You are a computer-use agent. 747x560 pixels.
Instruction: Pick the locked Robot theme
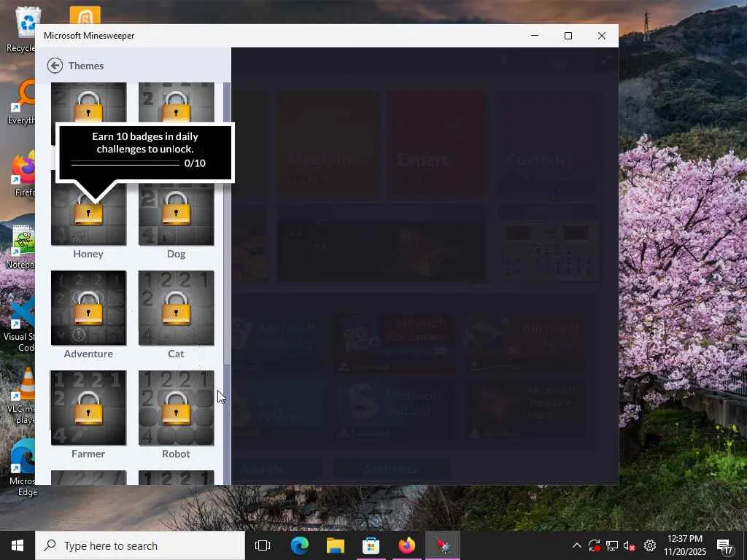[x=177, y=408]
